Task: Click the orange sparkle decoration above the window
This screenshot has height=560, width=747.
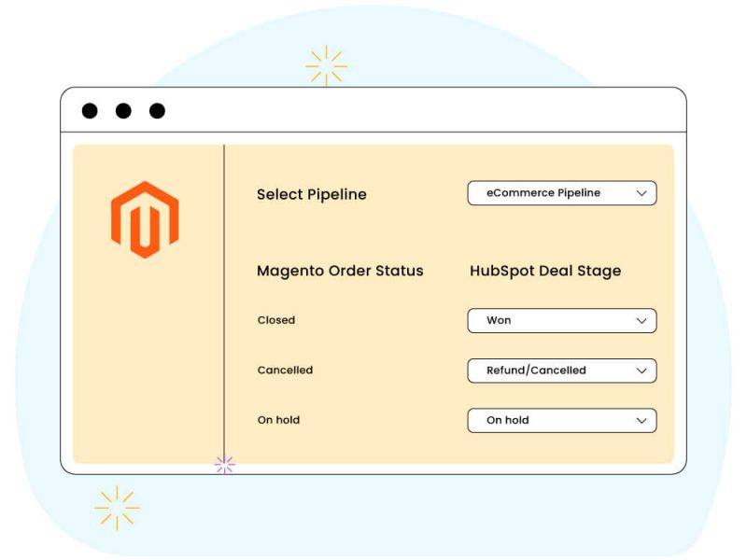Action: 325,65
